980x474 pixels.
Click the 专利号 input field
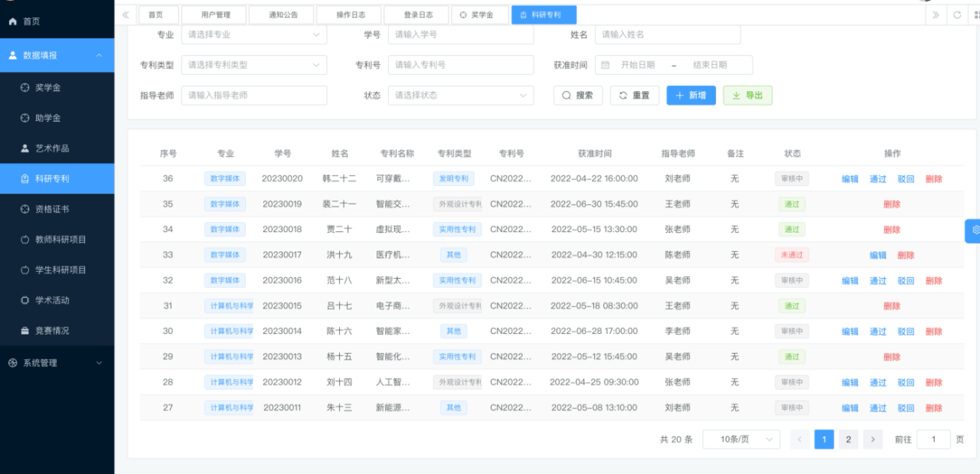(x=461, y=65)
